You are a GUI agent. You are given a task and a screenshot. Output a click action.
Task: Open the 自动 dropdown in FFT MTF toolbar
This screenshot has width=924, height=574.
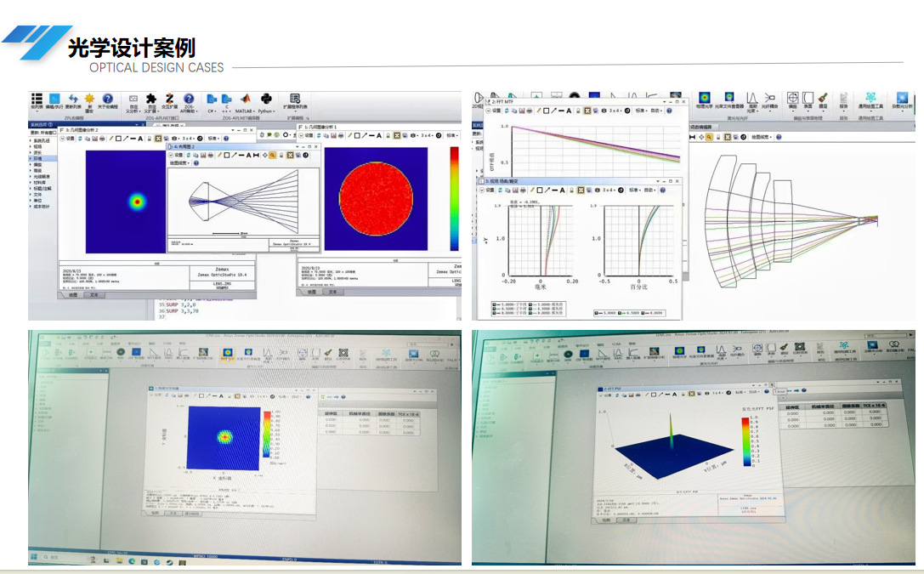tap(656, 111)
